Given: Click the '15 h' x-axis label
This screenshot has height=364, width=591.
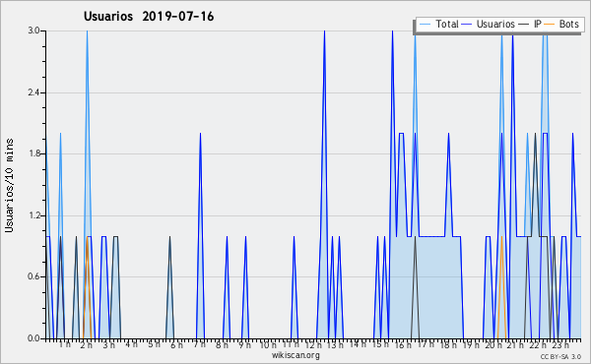Looking at the screenshot, I should [380, 344].
